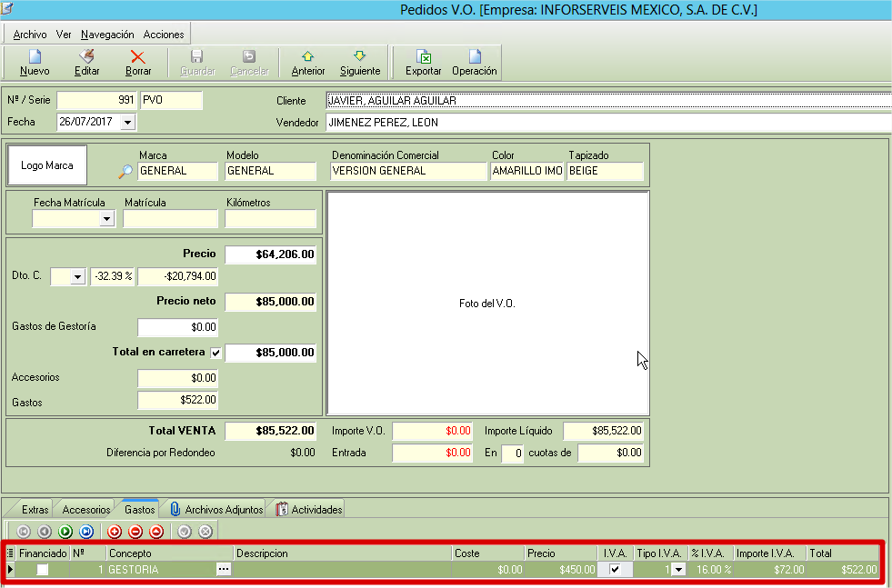The image size is (892, 588).
Task: Toggle the Total en carretera checkbox
Action: pos(215,353)
